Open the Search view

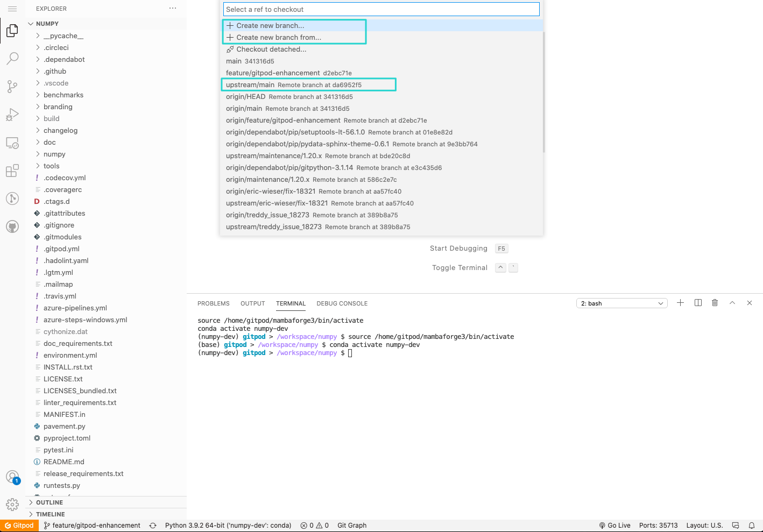(12, 58)
